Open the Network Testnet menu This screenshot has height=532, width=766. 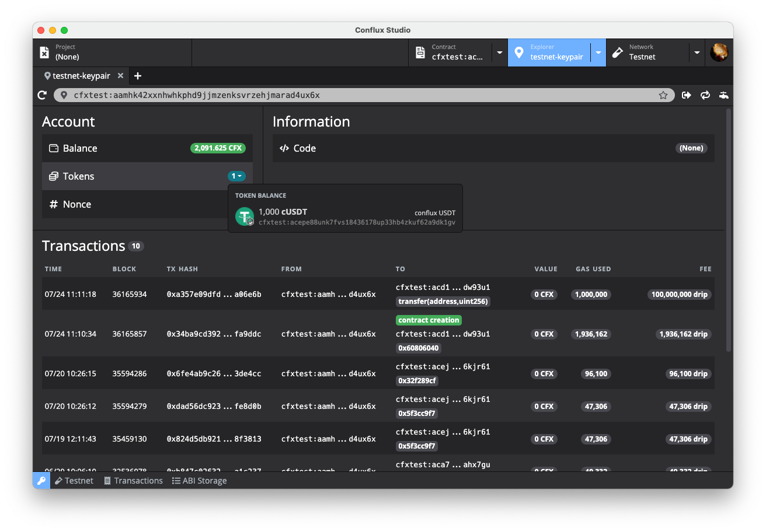pyautogui.click(x=648, y=52)
